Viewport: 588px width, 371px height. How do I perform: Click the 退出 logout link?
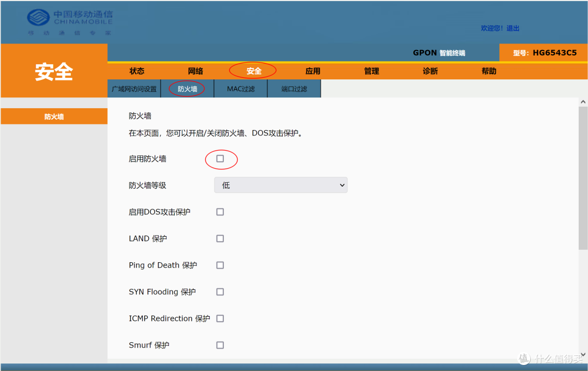pyautogui.click(x=513, y=28)
